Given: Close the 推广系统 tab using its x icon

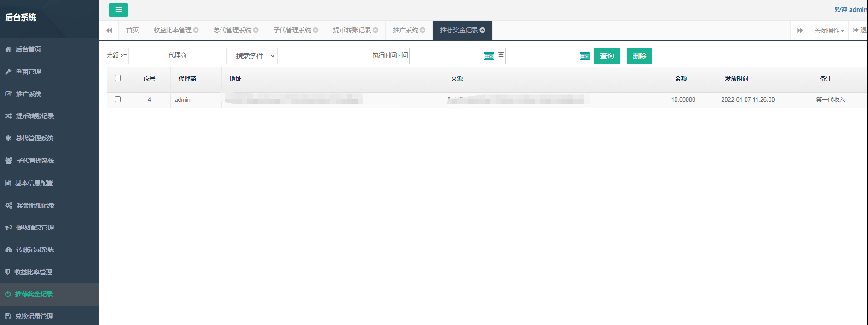Looking at the screenshot, I should point(423,30).
